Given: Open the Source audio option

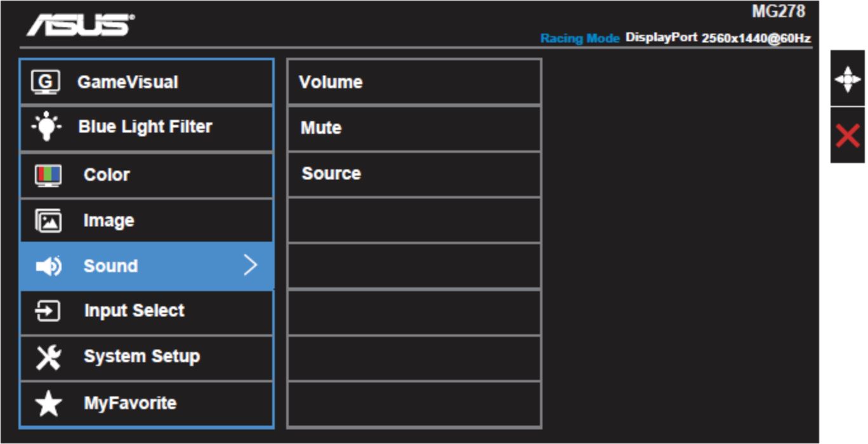Looking at the screenshot, I should [x=414, y=174].
